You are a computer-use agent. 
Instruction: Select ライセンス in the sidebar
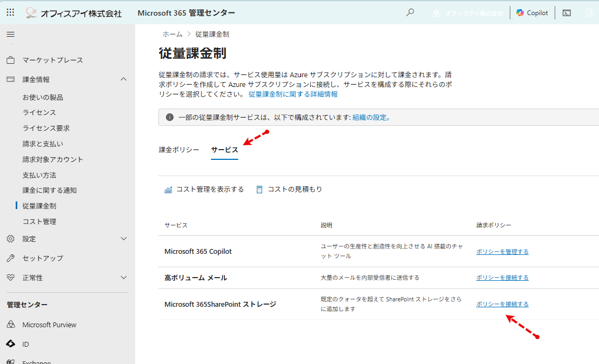click(x=39, y=112)
